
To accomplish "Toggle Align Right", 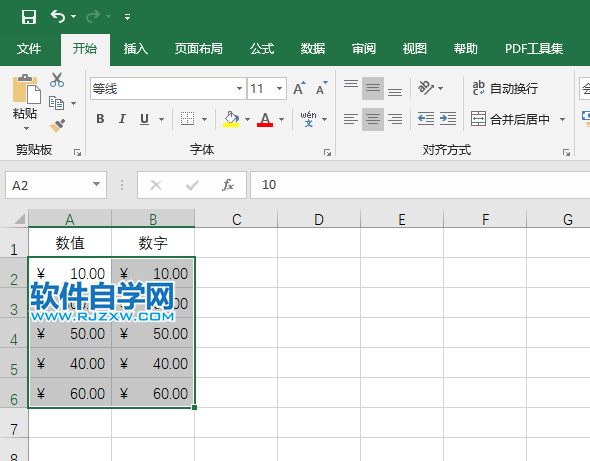I will [x=395, y=119].
